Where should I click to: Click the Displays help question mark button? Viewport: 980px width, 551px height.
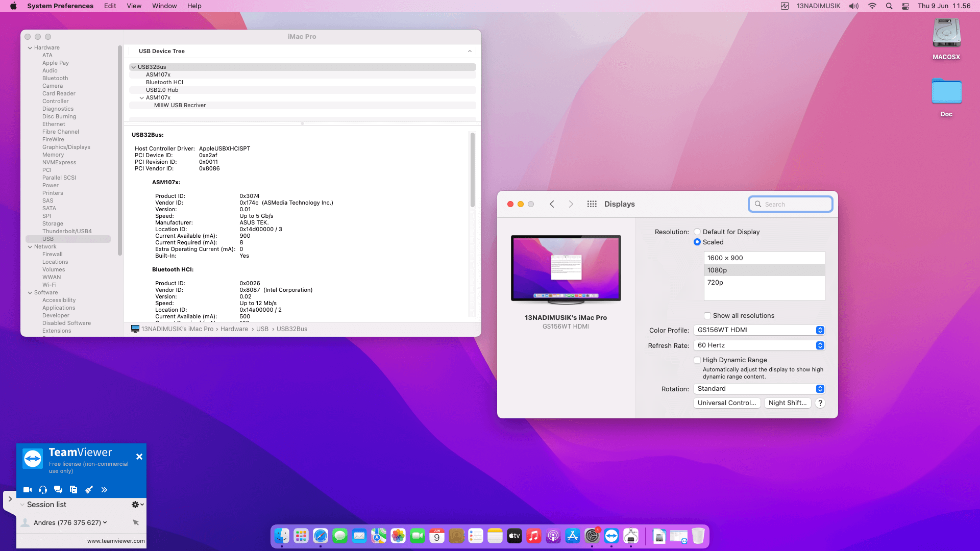pyautogui.click(x=820, y=403)
